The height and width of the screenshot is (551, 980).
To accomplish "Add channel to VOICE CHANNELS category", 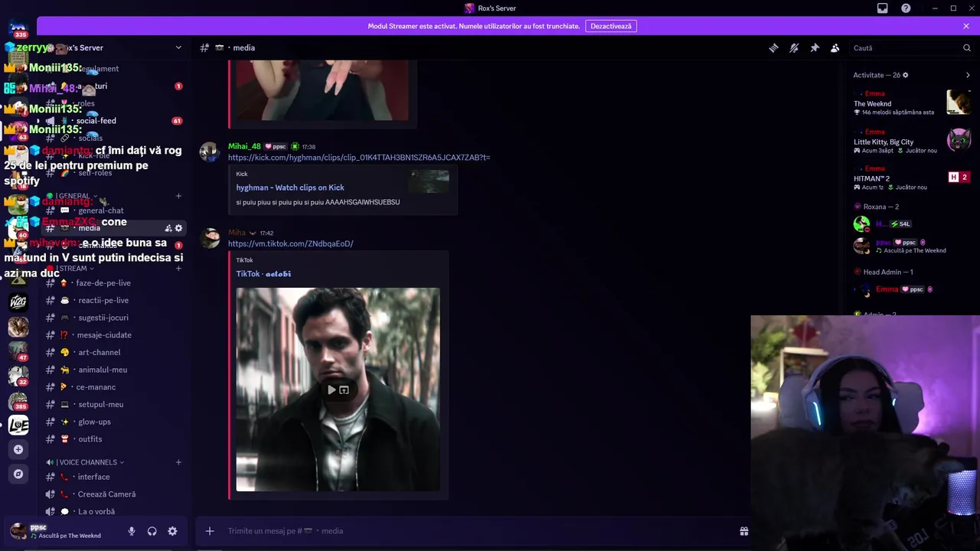I will pyautogui.click(x=178, y=462).
